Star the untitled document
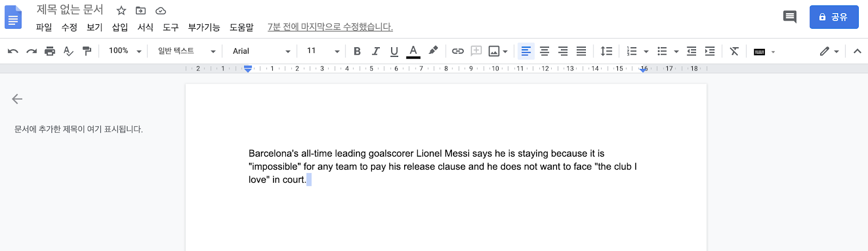This screenshot has width=868, height=251. point(122,10)
